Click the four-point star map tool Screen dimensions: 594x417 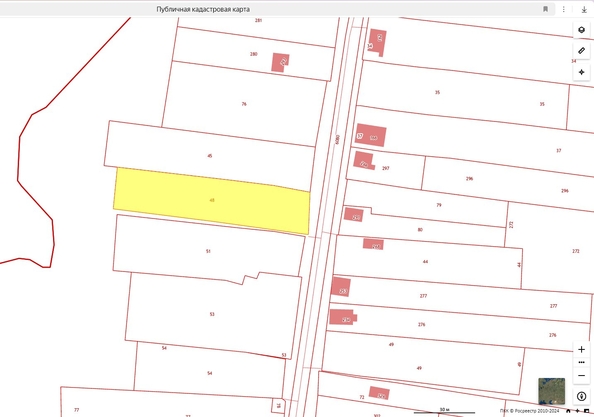(581, 72)
